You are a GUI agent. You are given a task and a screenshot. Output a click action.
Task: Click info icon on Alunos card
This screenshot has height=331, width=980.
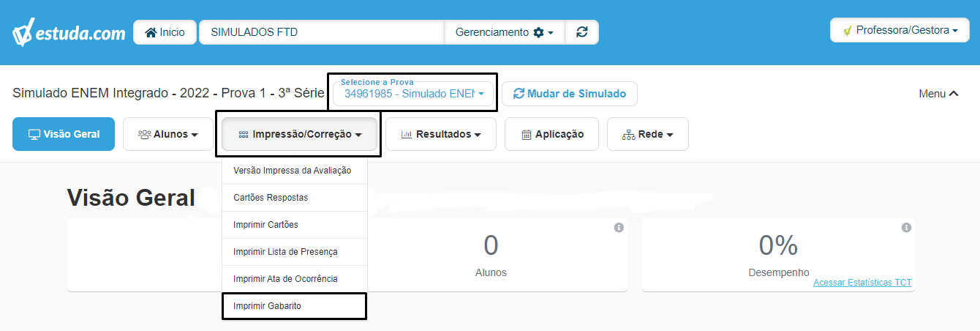(x=619, y=228)
